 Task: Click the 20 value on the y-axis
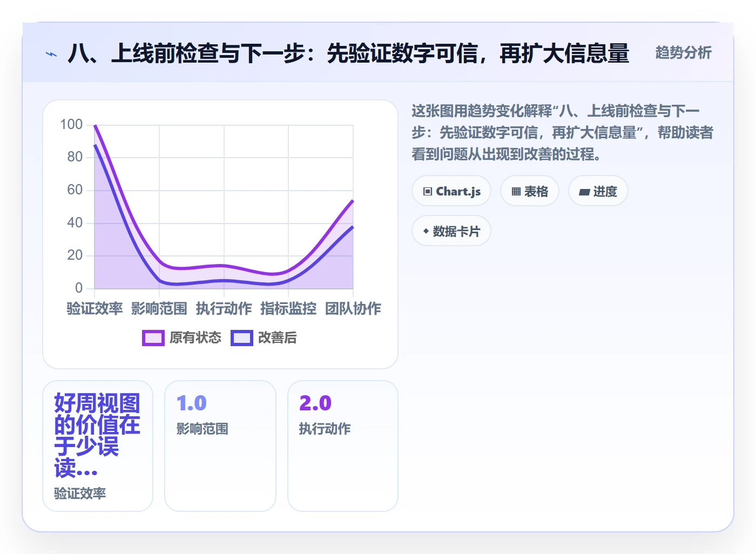click(x=75, y=255)
